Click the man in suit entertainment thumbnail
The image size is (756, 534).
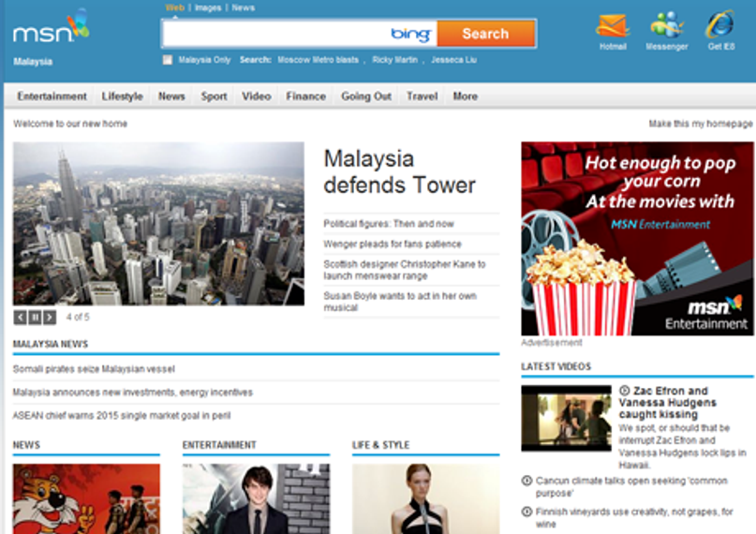pos(256,498)
